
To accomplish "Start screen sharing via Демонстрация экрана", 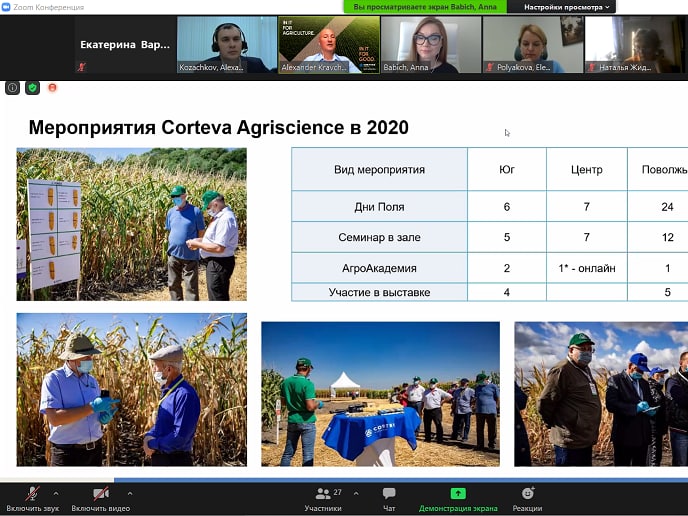I will [x=458, y=499].
